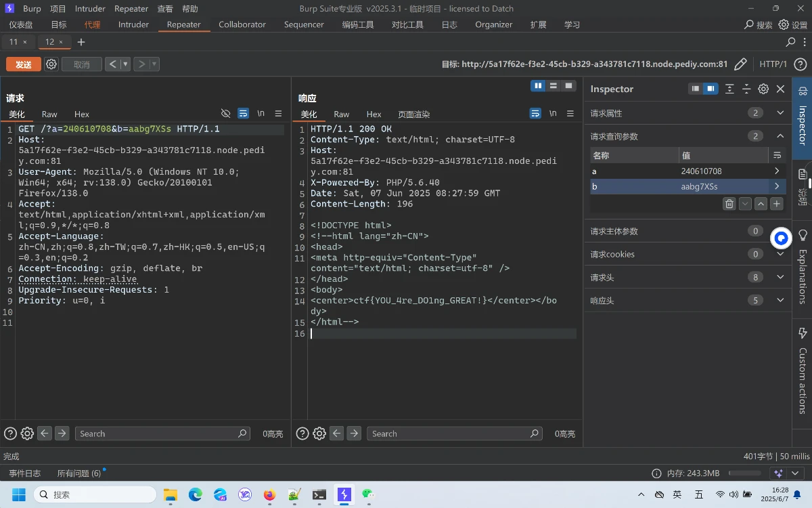Select side-by-side split layout

(x=538, y=86)
